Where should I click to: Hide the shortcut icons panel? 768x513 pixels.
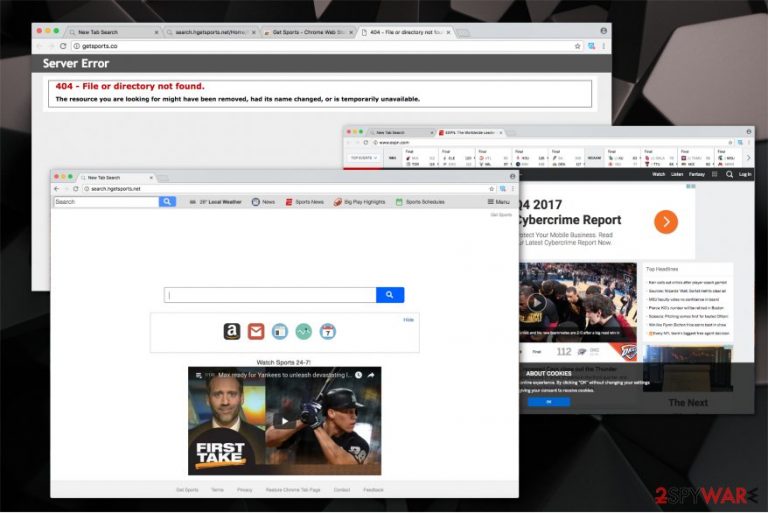click(408, 320)
